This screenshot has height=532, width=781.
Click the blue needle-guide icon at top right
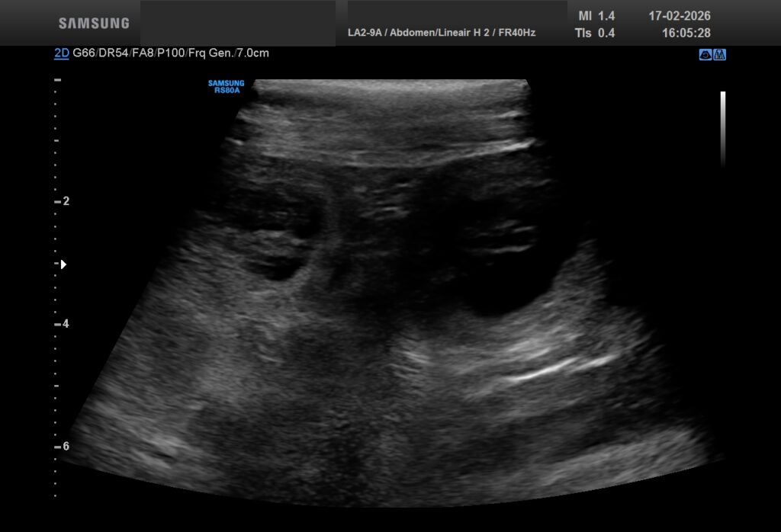coord(719,54)
